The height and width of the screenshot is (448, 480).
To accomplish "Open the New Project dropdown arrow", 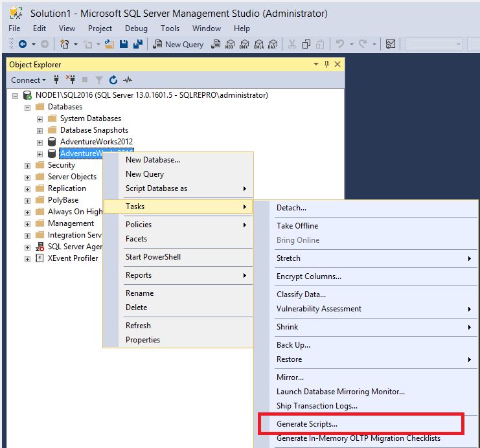I will pos(76,45).
